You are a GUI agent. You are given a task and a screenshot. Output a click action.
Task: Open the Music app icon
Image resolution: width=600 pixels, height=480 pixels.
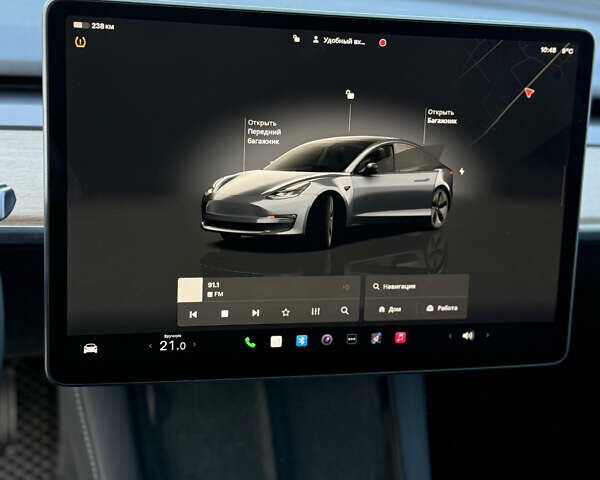tap(400, 338)
